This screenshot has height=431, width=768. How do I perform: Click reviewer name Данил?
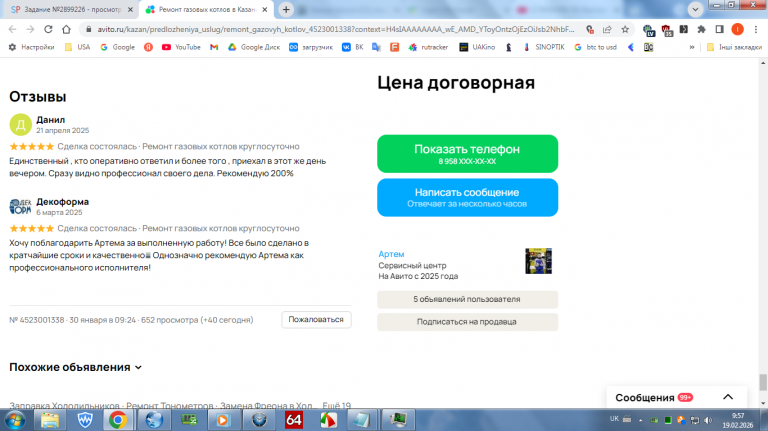pyautogui.click(x=50, y=120)
